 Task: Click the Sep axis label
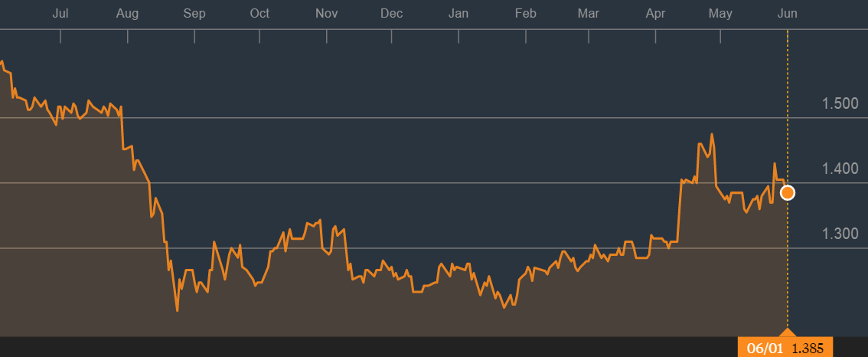(x=194, y=13)
